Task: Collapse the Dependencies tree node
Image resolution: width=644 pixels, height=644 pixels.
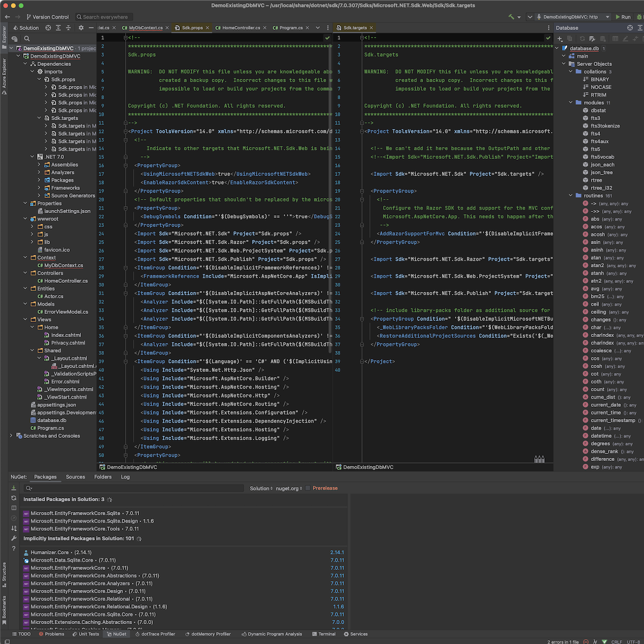Action: point(25,64)
